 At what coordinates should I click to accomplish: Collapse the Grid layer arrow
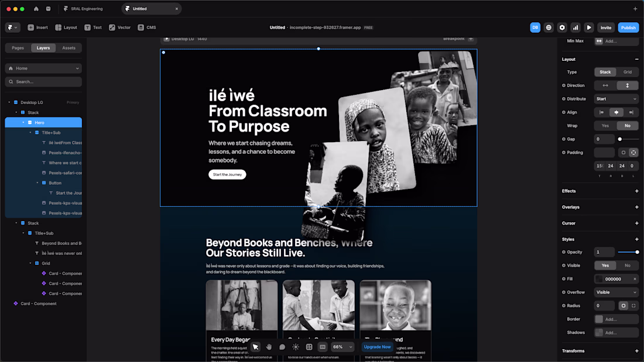tap(30, 264)
